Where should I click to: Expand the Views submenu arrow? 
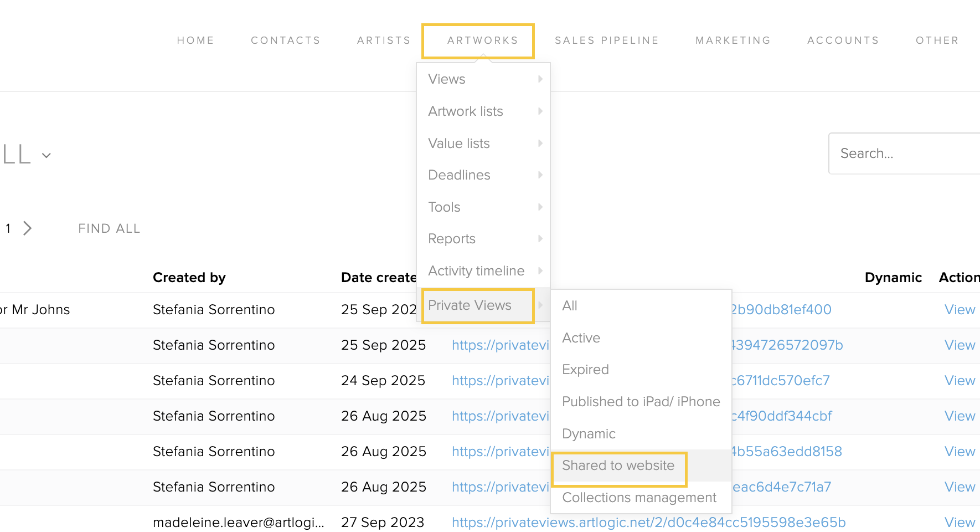[540, 79]
